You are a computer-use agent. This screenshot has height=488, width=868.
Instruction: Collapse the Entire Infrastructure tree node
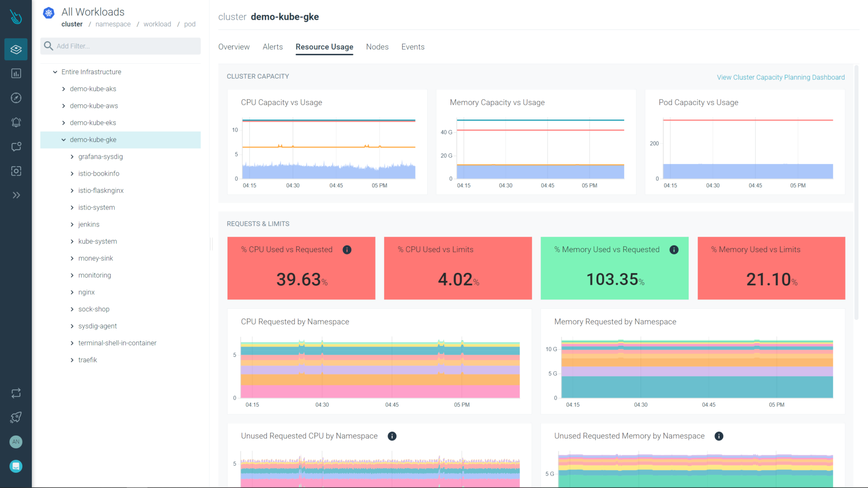[x=54, y=71]
